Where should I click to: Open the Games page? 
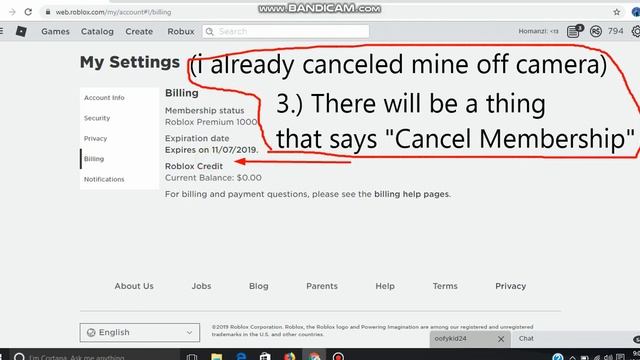click(x=55, y=31)
